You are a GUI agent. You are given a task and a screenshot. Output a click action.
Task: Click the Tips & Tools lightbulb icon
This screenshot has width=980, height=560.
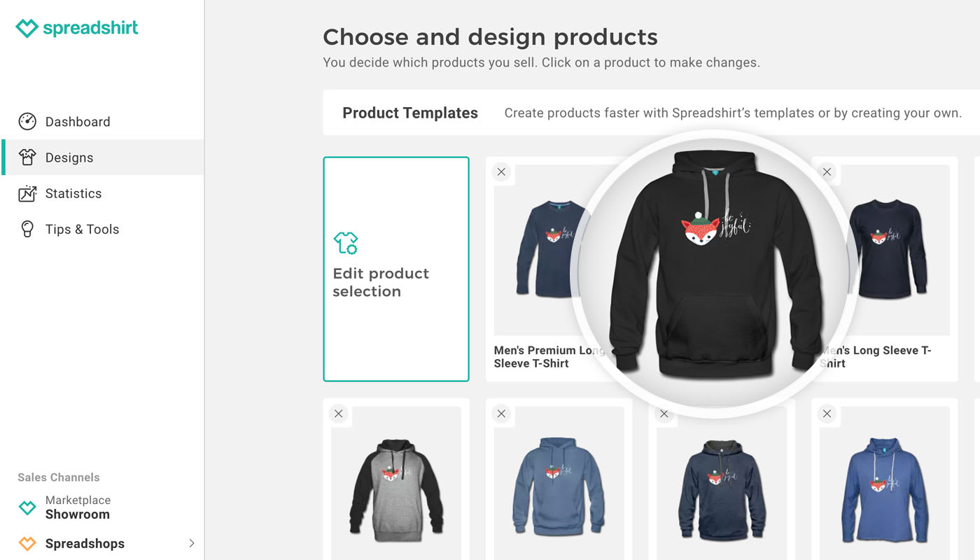click(27, 229)
